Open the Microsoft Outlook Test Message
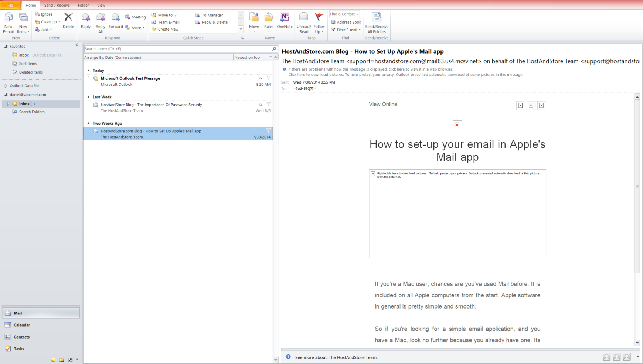643x364 pixels. (x=178, y=81)
